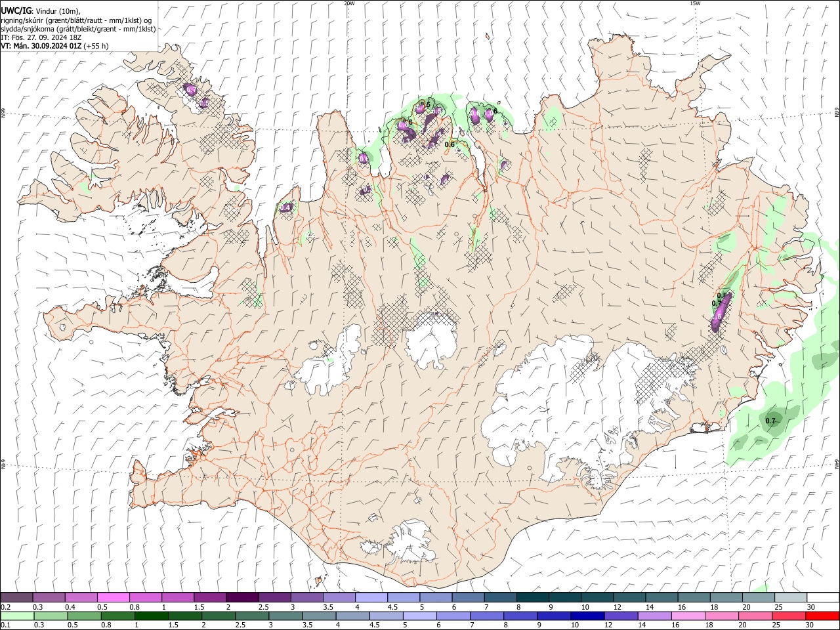Select the '0.2' label in top legend row

tap(6, 607)
